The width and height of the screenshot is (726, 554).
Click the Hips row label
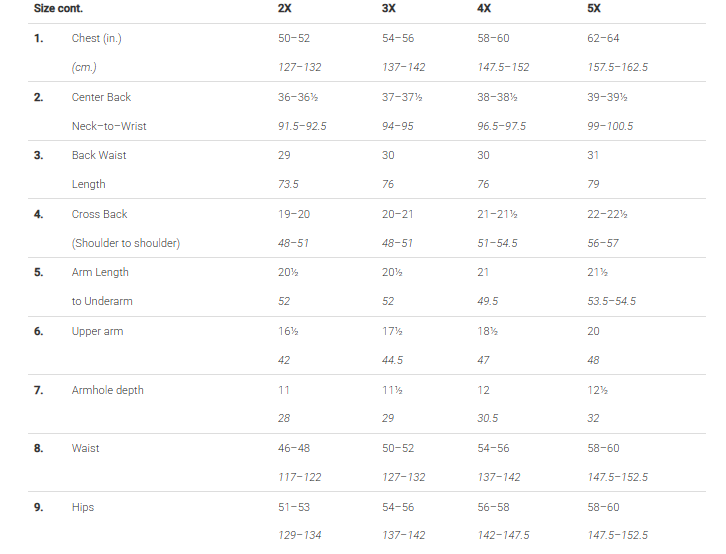click(83, 507)
